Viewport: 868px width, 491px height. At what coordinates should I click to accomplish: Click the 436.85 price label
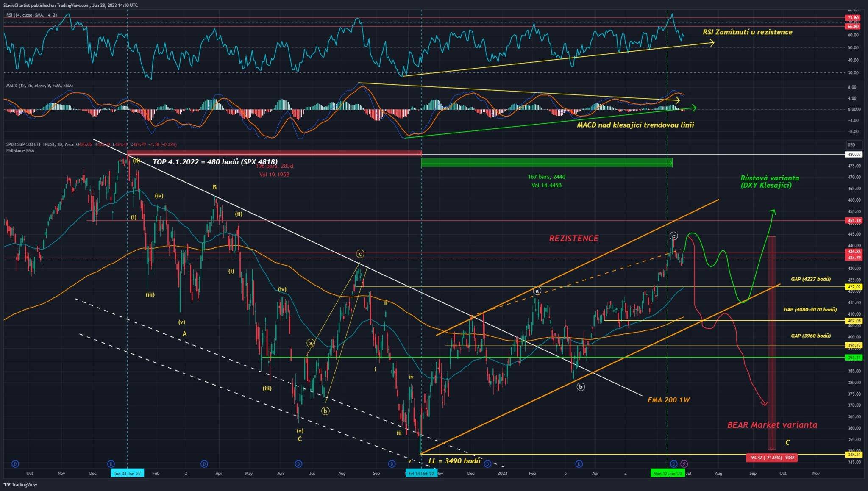[x=854, y=252]
